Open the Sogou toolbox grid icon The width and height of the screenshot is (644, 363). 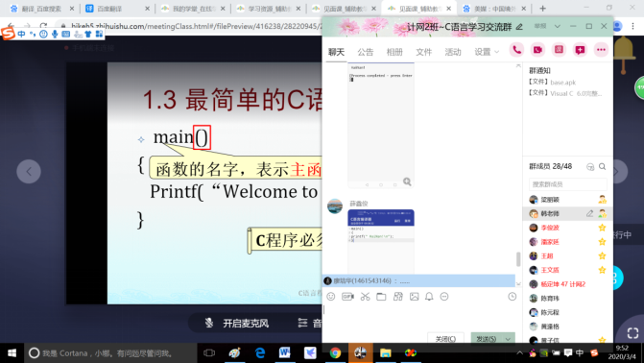99,34
